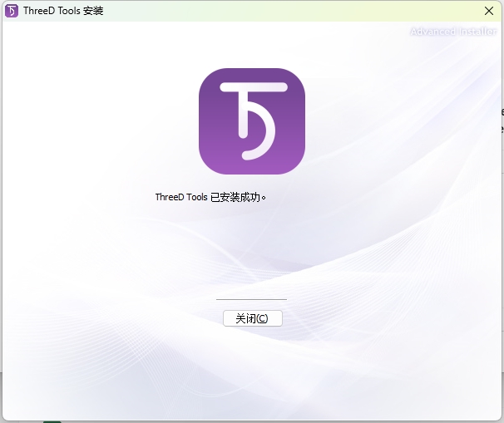Click the 关闭(C) button
This screenshot has height=423, width=504.
click(253, 318)
